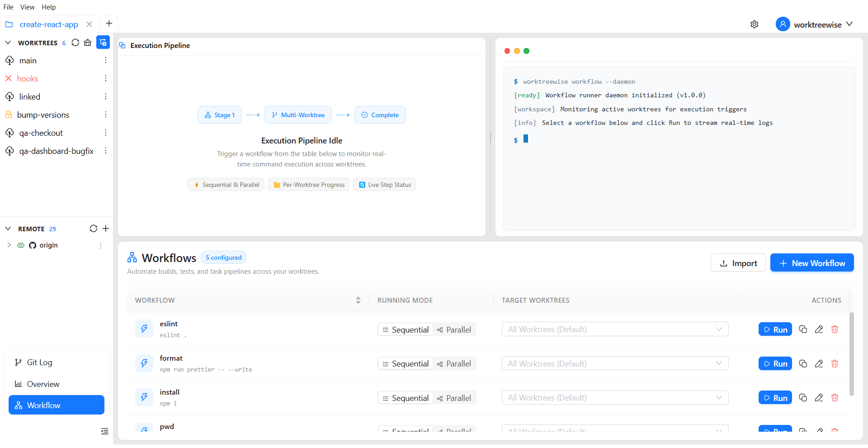Image resolution: width=868 pixels, height=448 pixels.
Task: Refresh the remote list
Action: pos(94,229)
